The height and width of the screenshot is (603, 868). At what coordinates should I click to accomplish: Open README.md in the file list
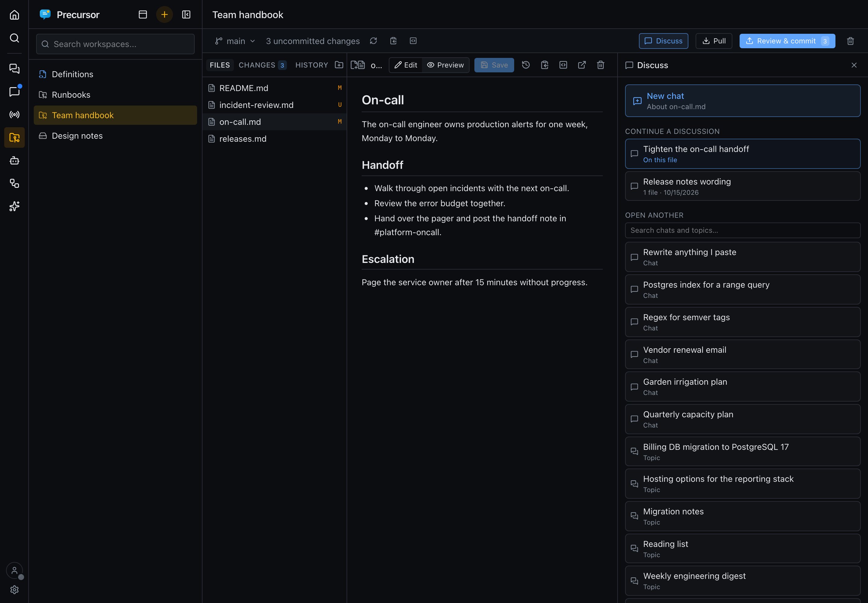click(x=275, y=88)
